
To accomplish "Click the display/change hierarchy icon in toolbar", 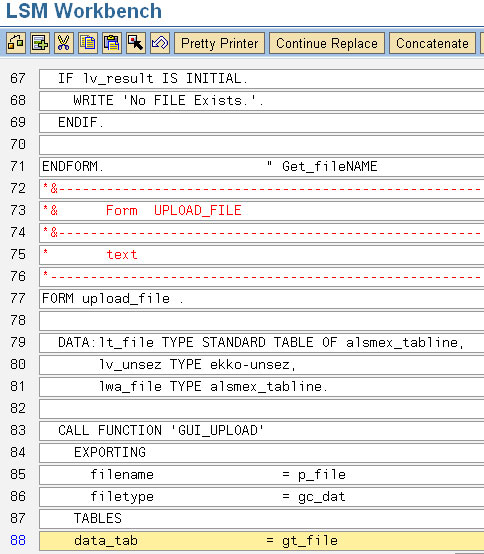I will (x=16, y=43).
